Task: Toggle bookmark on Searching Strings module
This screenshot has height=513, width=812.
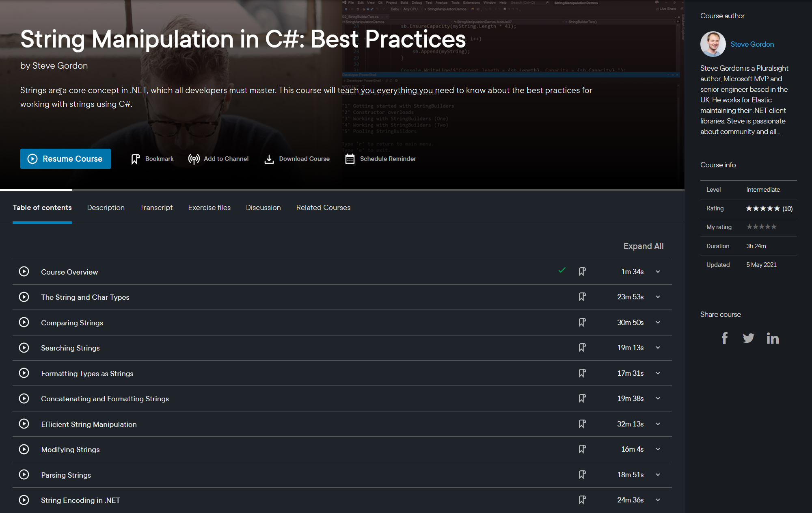Action: 582,348
